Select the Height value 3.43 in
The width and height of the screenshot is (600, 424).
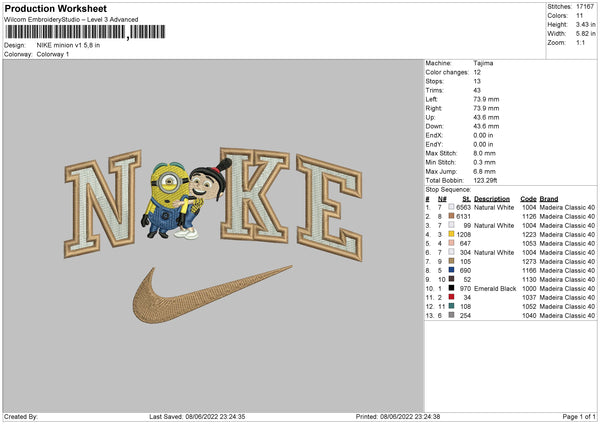coord(585,24)
